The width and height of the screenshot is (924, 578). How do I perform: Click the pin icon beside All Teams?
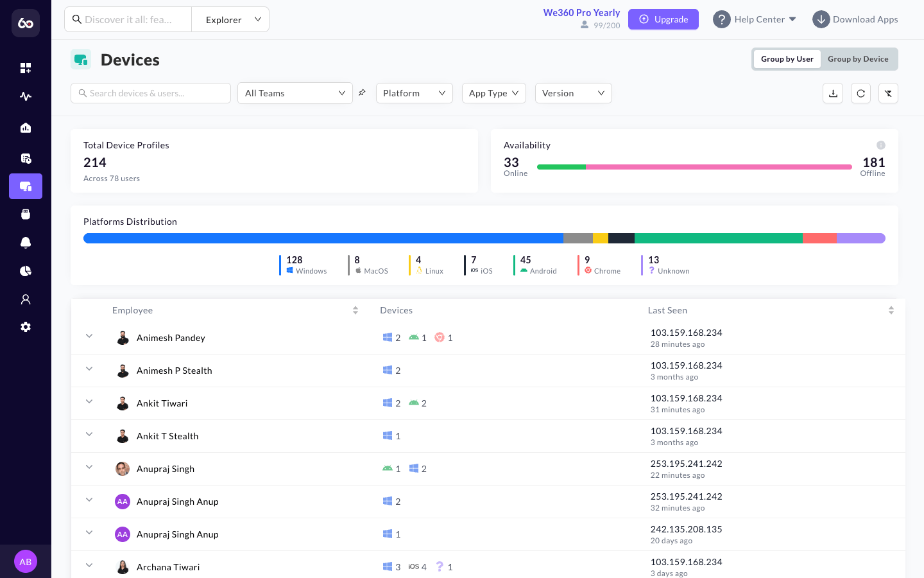coord(362,93)
